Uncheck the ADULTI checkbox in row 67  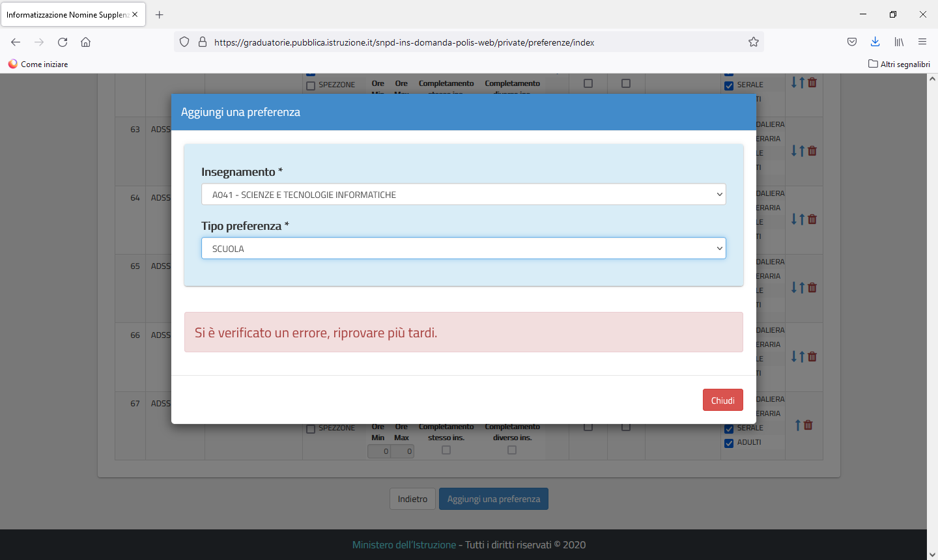[x=729, y=443]
